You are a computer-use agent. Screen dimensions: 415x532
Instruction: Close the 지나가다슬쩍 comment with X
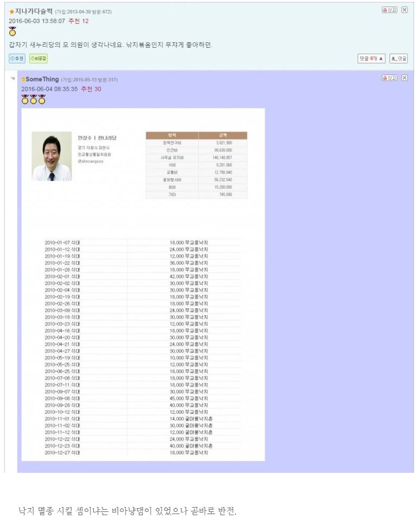pos(404,10)
